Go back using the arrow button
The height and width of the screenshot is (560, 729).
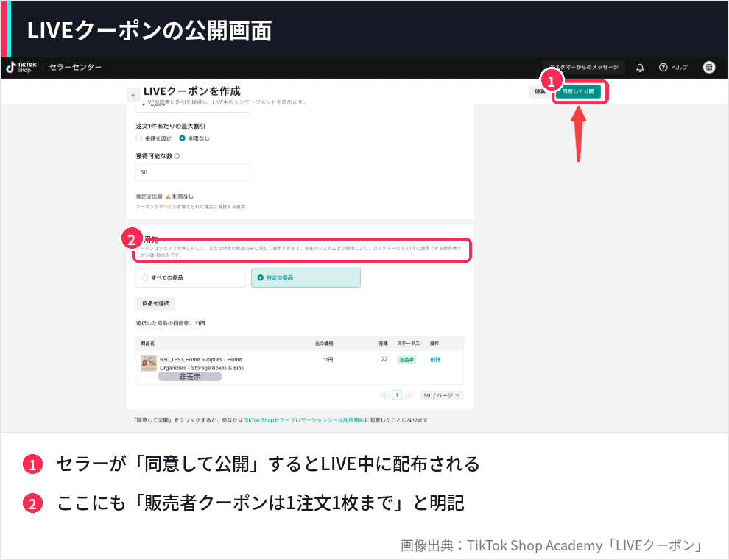133,95
